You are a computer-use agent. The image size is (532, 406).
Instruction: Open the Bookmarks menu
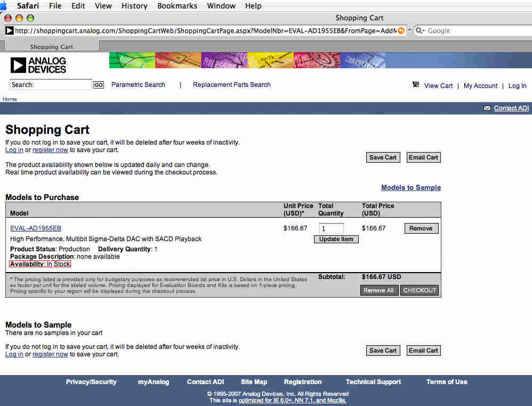click(x=177, y=6)
